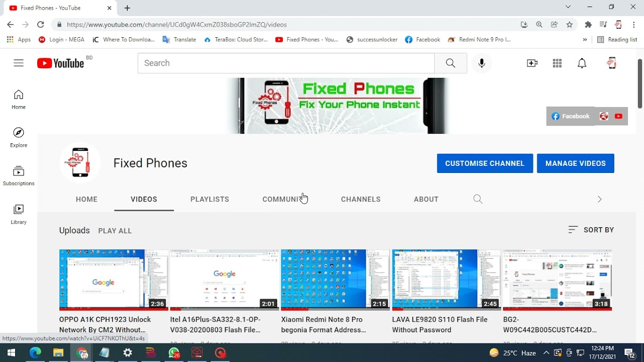This screenshot has width=644, height=362.
Task: Open the TeraBox: Cloud Storage bookmark
Action: coord(235,39)
